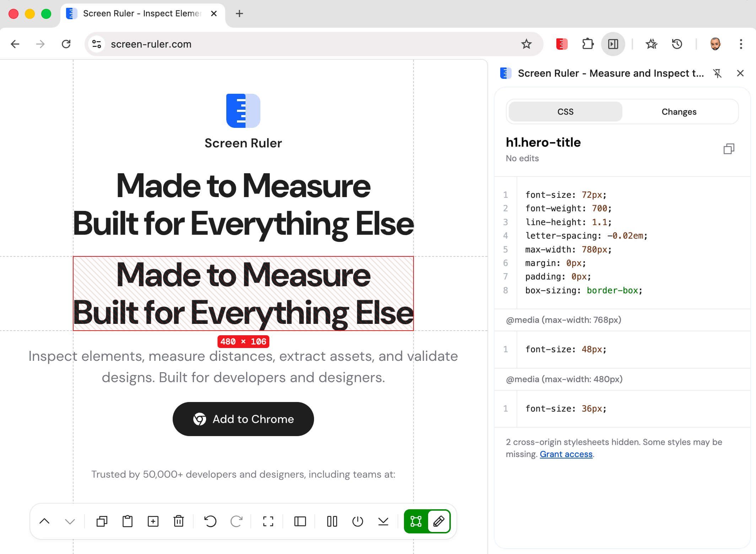This screenshot has height=554, width=756.
Task: Open a new browser tab
Action: point(239,13)
